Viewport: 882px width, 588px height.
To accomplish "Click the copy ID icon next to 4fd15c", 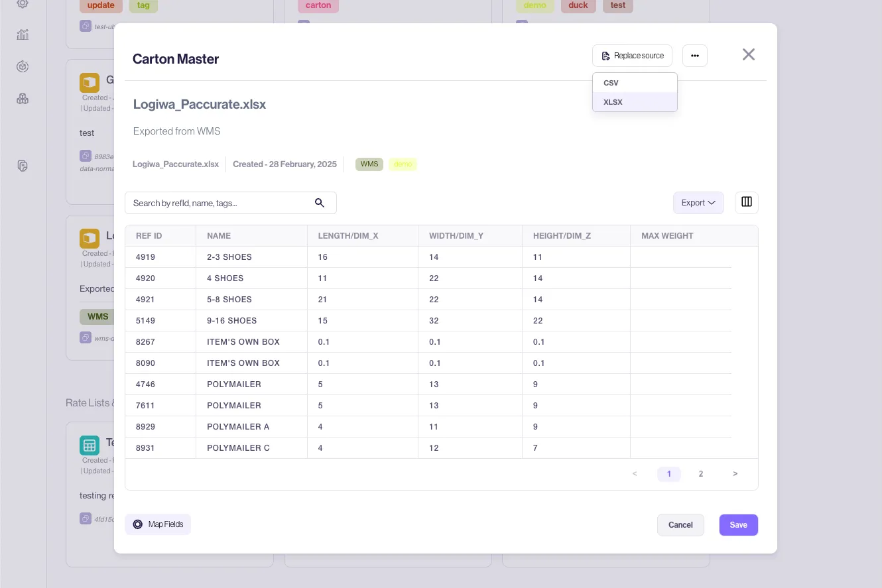I will click(x=86, y=518).
